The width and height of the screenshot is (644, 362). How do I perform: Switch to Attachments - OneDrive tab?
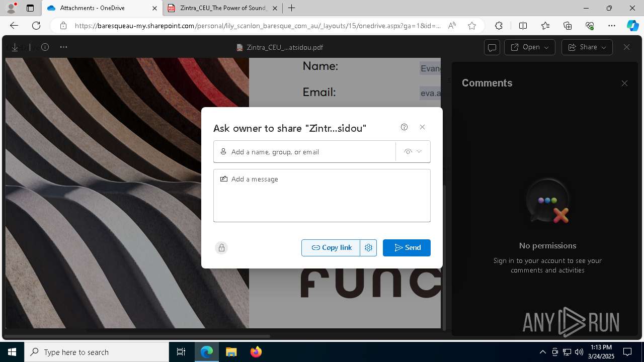[x=102, y=8]
